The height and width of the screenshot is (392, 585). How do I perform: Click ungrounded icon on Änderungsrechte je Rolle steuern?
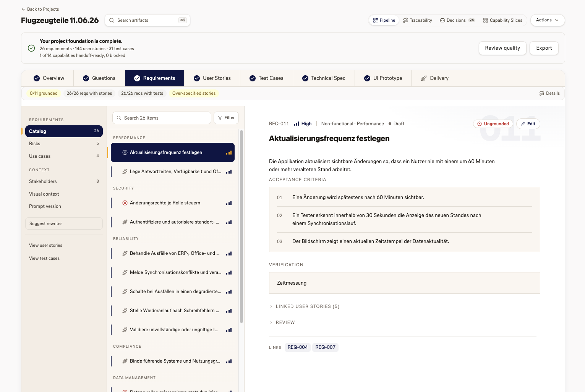125,203
